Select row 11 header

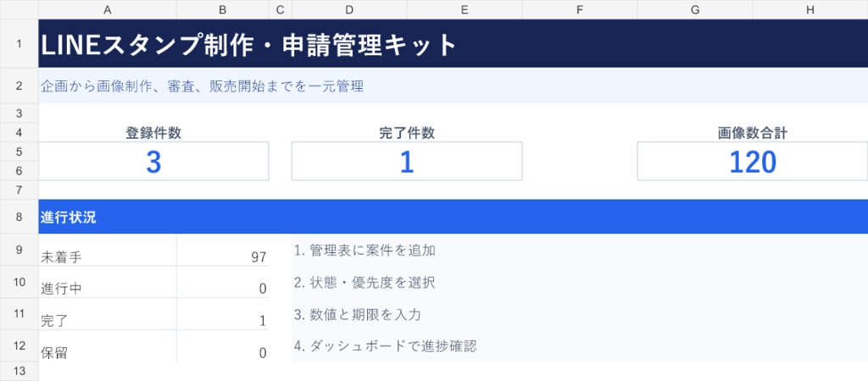[19, 314]
